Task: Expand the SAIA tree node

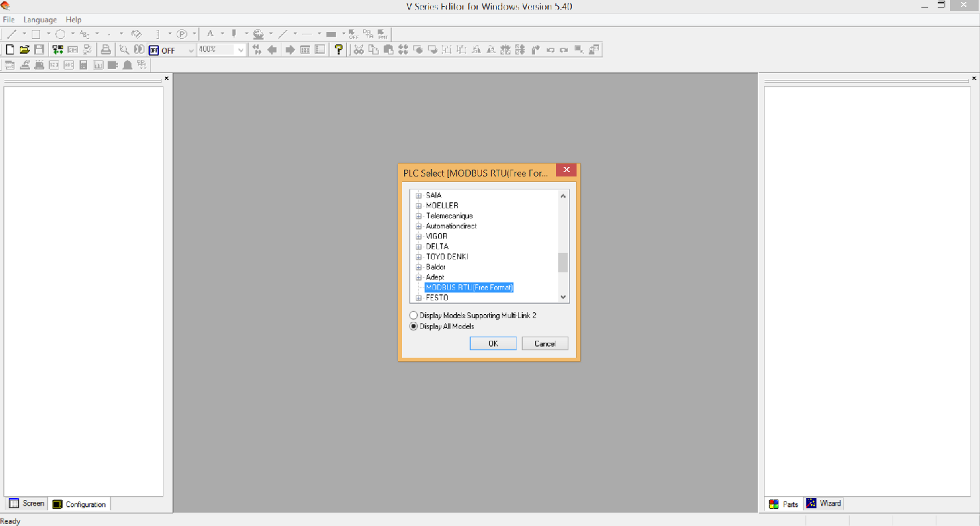Action: pyautogui.click(x=418, y=196)
